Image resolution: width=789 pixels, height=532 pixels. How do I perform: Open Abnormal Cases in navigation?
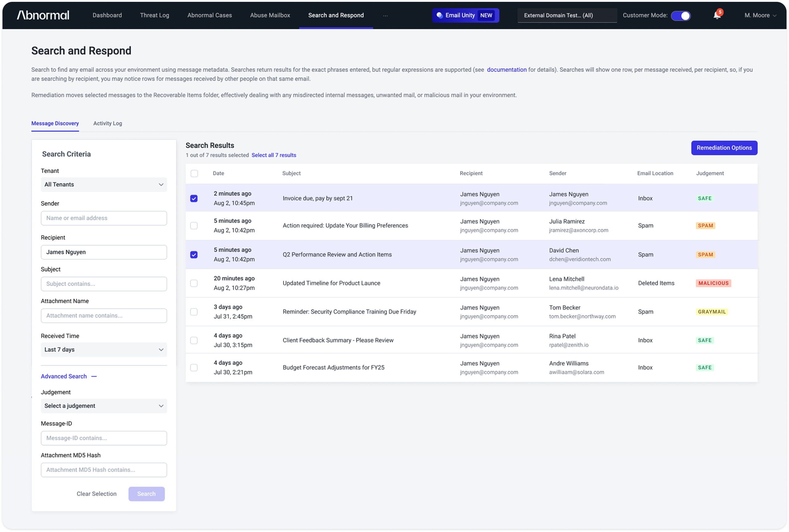(x=209, y=15)
